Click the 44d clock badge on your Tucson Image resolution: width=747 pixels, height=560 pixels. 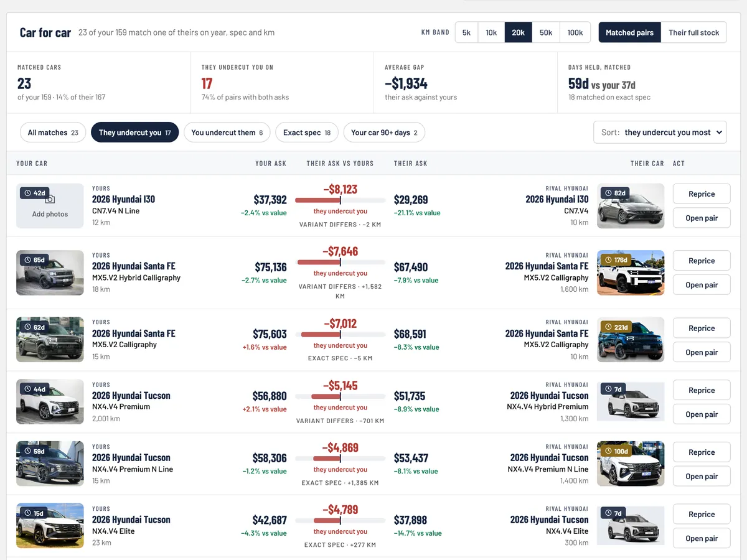(34, 389)
